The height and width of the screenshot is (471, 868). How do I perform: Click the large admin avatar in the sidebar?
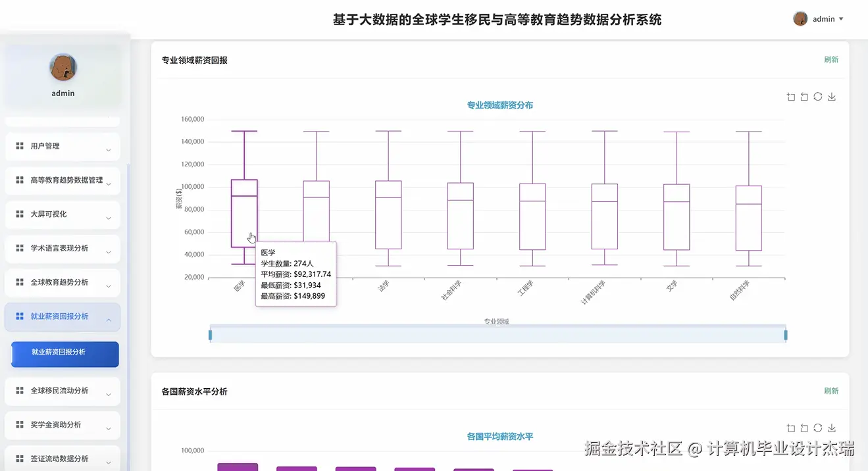pyautogui.click(x=63, y=67)
